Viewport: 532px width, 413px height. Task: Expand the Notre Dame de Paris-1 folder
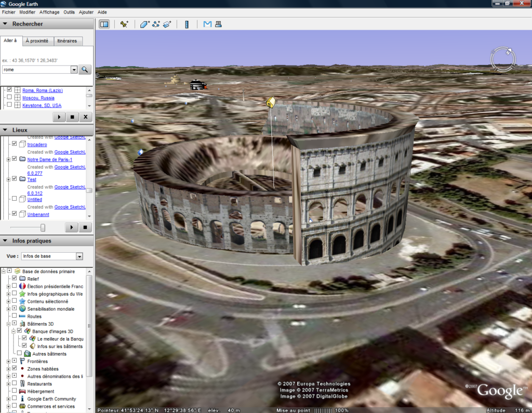(x=8, y=159)
